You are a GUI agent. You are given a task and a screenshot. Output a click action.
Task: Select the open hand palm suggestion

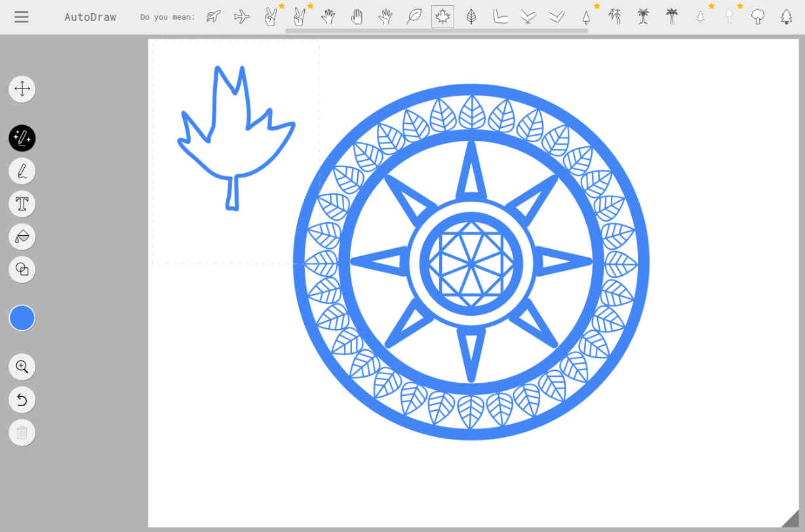[357, 16]
